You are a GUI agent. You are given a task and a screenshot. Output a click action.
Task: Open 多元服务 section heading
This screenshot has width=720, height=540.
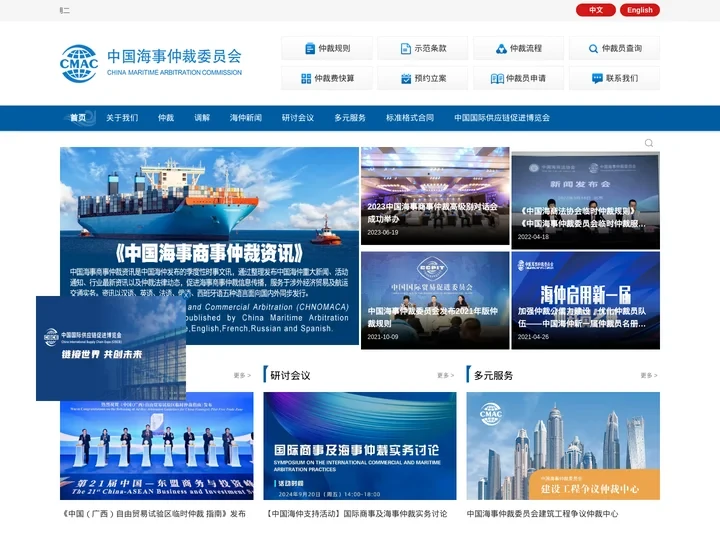pyautogui.click(x=493, y=375)
